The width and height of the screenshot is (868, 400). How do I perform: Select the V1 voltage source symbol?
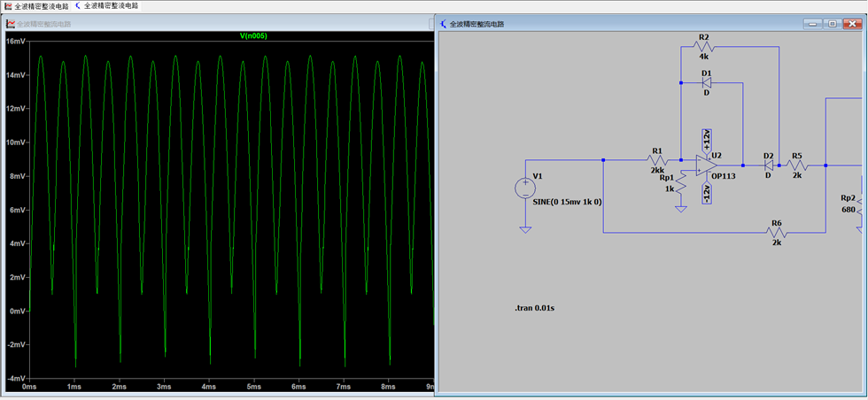pos(524,188)
